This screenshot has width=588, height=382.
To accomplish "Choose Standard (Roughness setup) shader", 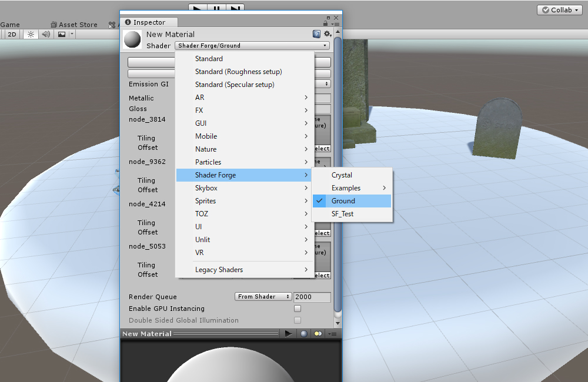I will click(245, 72).
